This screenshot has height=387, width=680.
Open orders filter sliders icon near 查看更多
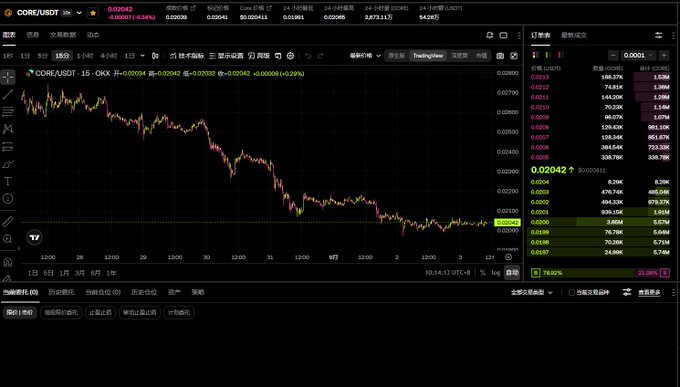point(627,292)
